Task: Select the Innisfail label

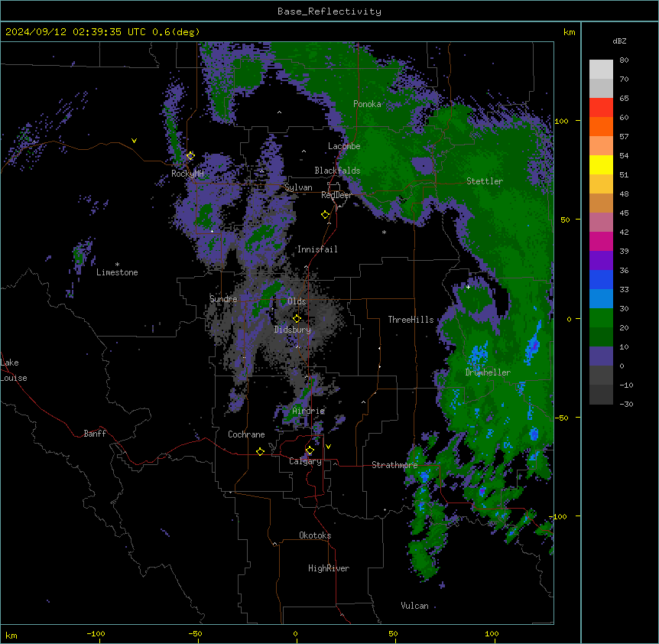Action: click(317, 249)
